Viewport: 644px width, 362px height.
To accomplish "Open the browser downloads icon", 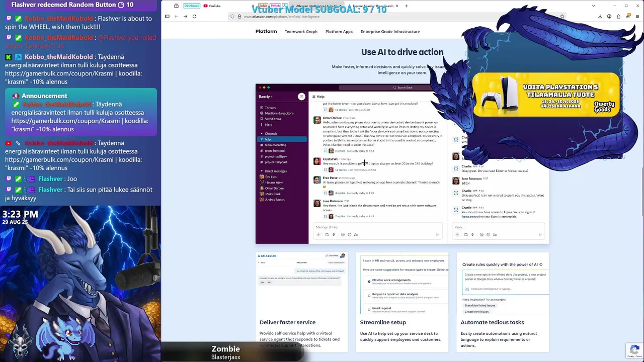I will (x=600, y=17).
